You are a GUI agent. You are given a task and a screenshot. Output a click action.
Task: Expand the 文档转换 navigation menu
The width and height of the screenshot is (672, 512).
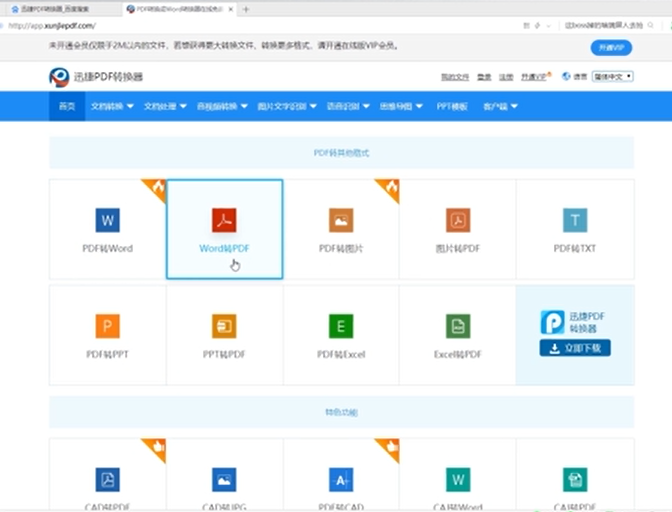pos(112,106)
